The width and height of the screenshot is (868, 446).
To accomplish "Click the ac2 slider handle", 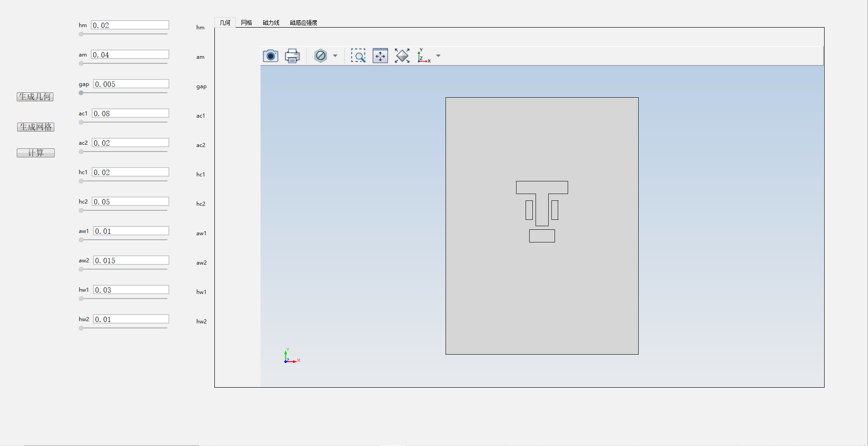I will [x=81, y=152].
